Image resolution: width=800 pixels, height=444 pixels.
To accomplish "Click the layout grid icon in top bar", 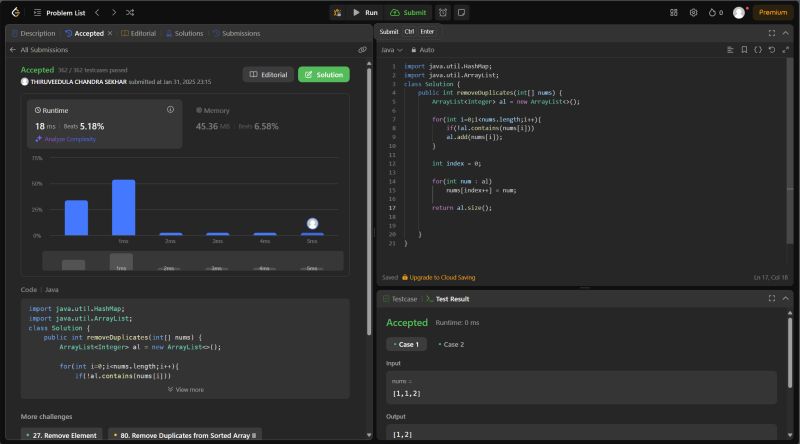I will pyautogui.click(x=673, y=12).
